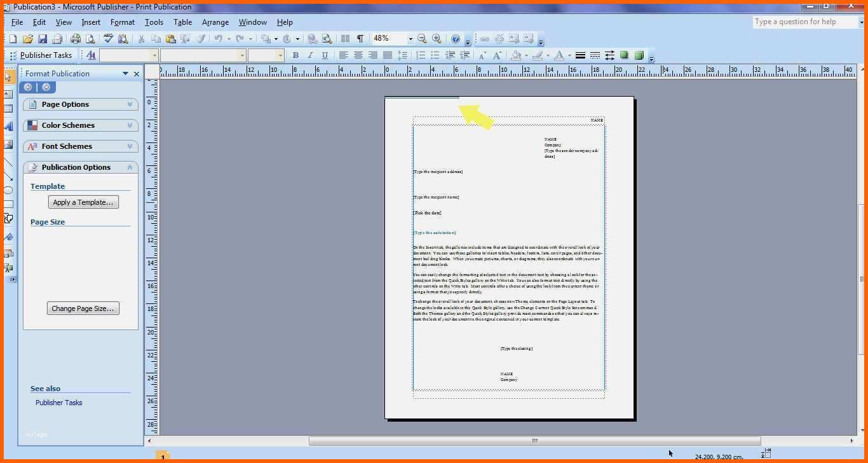Image resolution: width=868 pixels, height=463 pixels.
Task: Click the Spelling check icon
Action: coord(109,39)
